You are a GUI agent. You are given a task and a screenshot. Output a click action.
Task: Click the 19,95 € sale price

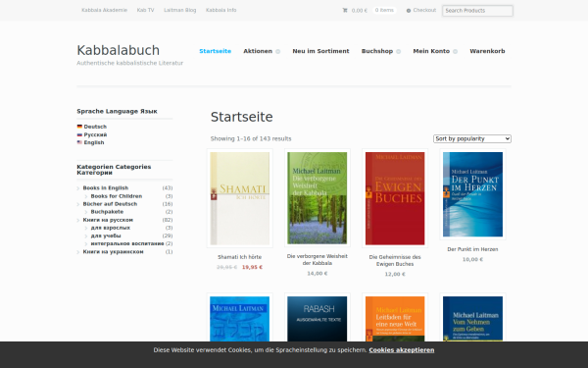[252, 267]
